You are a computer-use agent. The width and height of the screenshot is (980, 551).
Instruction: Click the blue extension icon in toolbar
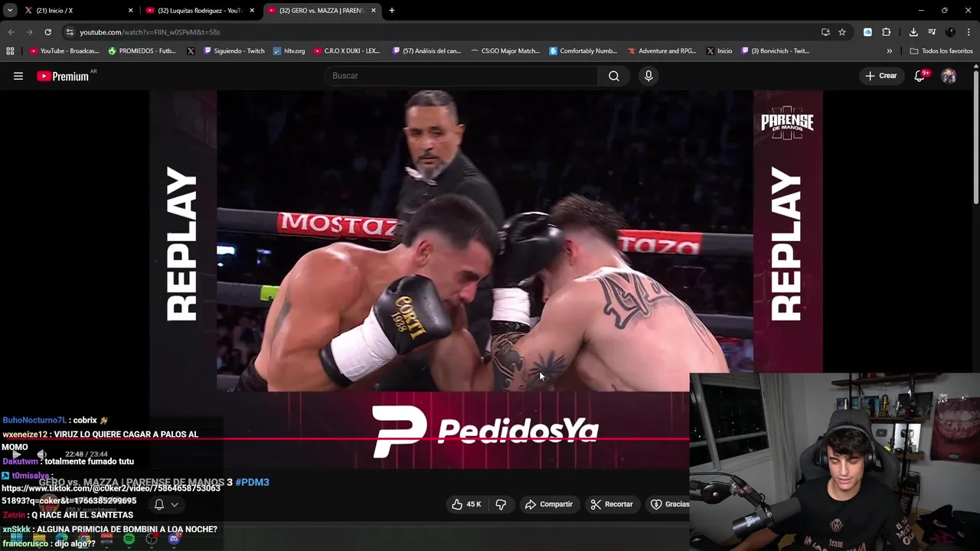click(867, 32)
